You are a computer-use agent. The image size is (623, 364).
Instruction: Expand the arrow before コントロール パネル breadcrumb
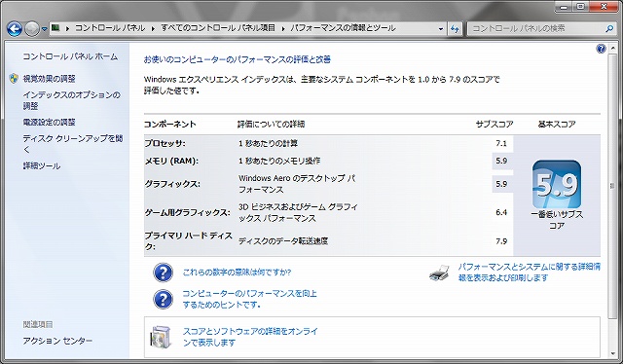point(67,28)
